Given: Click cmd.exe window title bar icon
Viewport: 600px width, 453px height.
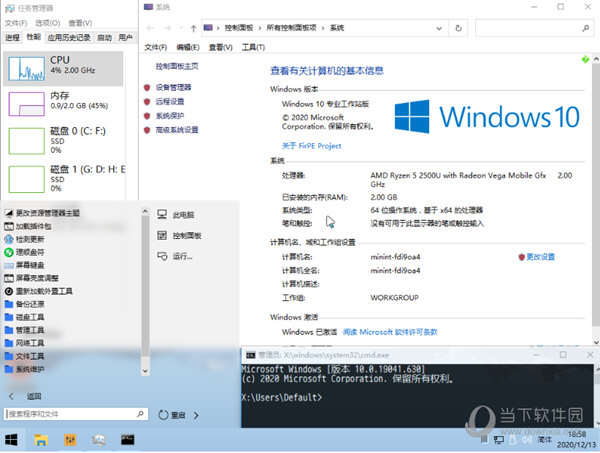Looking at the screenshot, I should (x=251, y=355).
